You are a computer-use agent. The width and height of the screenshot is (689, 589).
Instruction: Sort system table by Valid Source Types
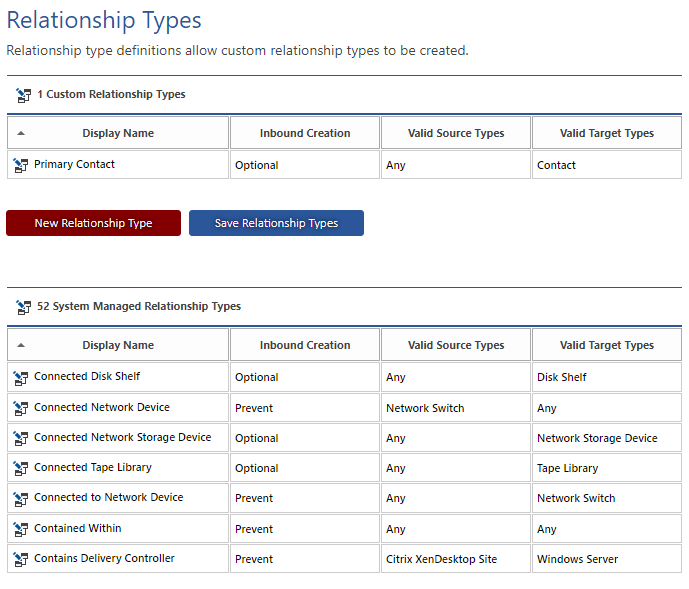[456, 345]
